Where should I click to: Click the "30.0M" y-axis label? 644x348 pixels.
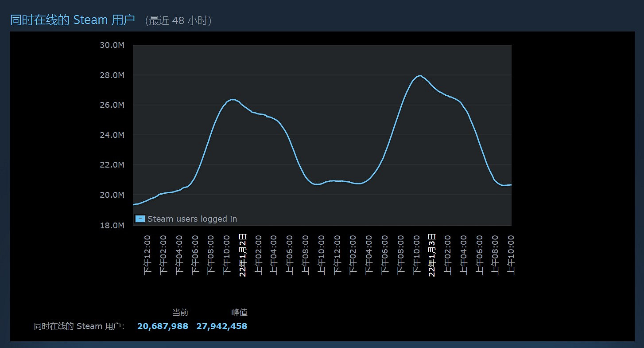click(x=113, y=45)
